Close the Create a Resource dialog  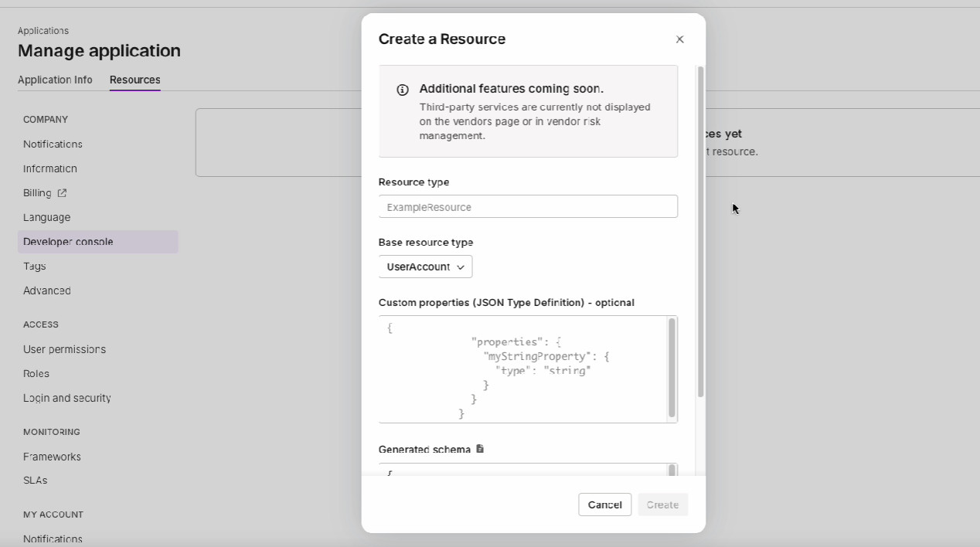point(679,39)
